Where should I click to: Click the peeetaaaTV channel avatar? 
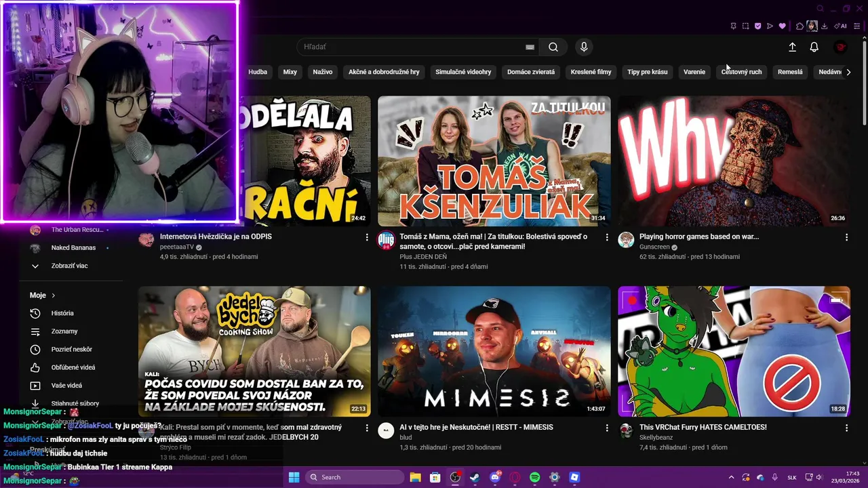tap(146, 239)
